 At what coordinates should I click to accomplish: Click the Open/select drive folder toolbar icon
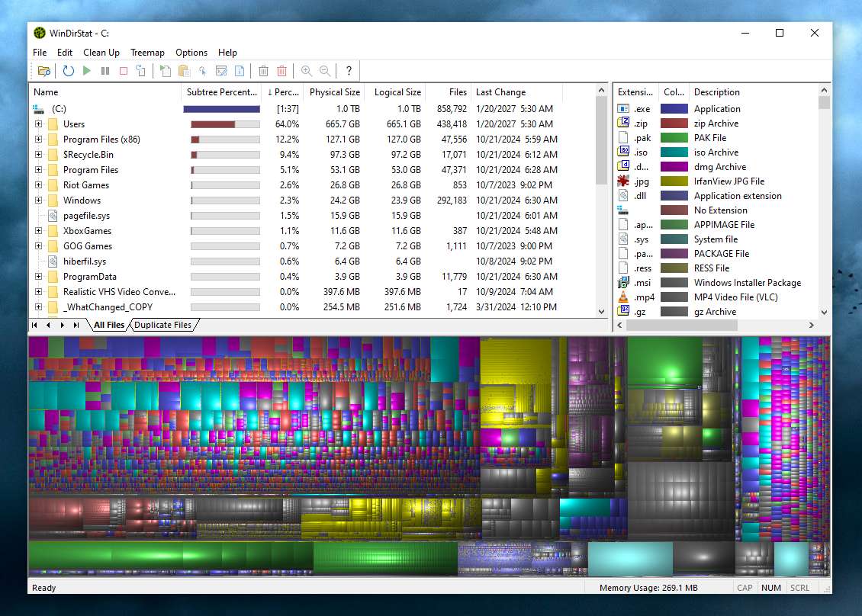tap(44, 71)
